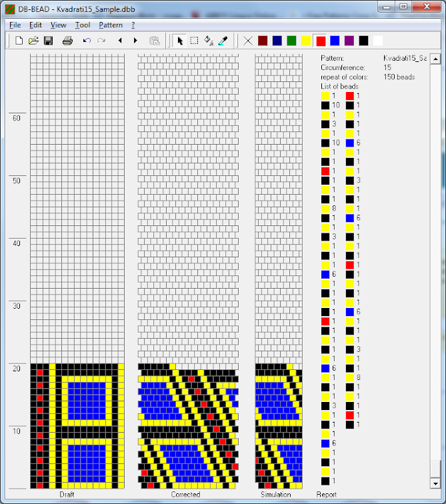This screenshot has height=504, width=446.
Task: Click the Report label
Action: point(327,495)
